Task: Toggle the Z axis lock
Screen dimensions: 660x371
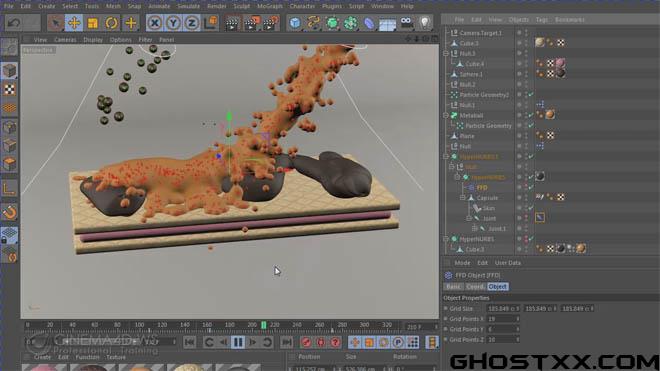Action: [192, 23]
